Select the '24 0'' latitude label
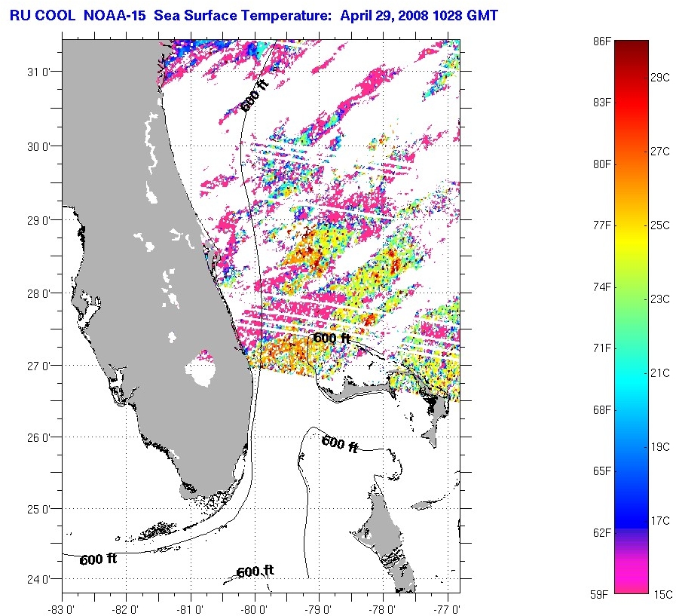 tap(38, 579)
